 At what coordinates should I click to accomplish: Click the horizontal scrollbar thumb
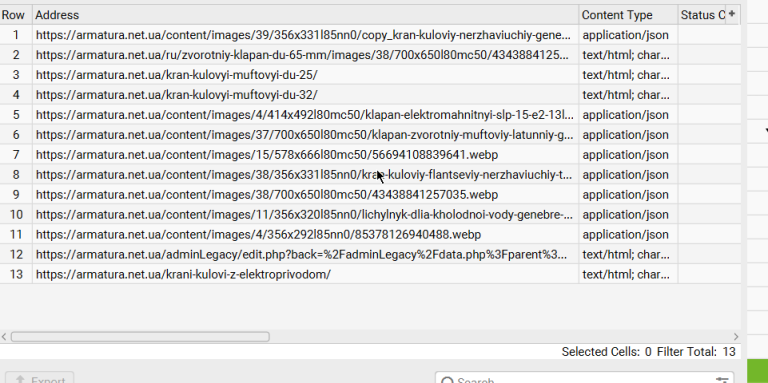coord(140,336)
